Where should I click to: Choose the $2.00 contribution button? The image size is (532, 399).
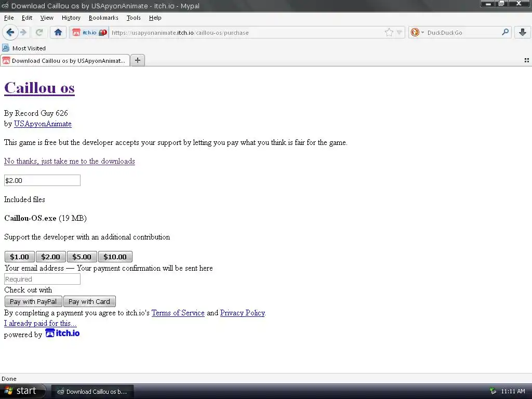tap(50, 257)
